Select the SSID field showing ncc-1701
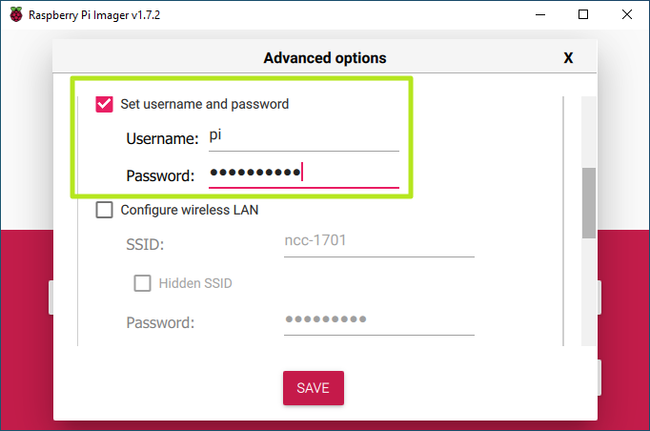Image resolution: width=650 pixels, height=431 pixels. click(x=379, y=243)
